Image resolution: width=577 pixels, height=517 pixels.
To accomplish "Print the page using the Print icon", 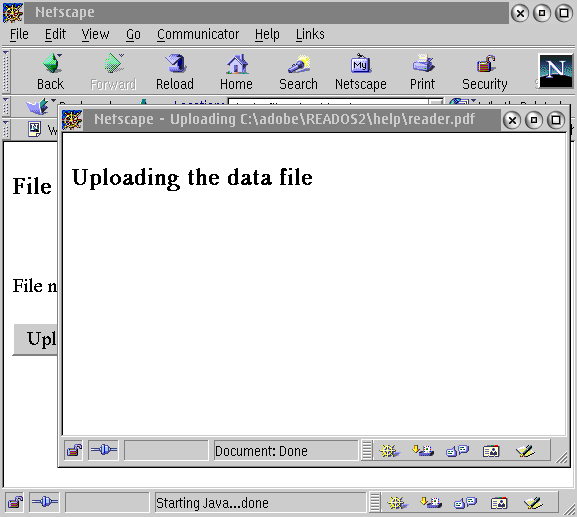I will (x=423, y=72).
